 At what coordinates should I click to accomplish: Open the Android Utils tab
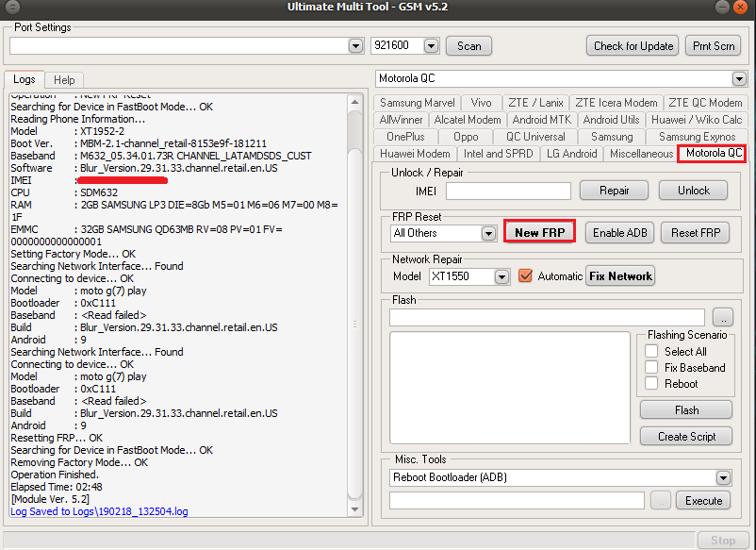[x=611, y=120]
